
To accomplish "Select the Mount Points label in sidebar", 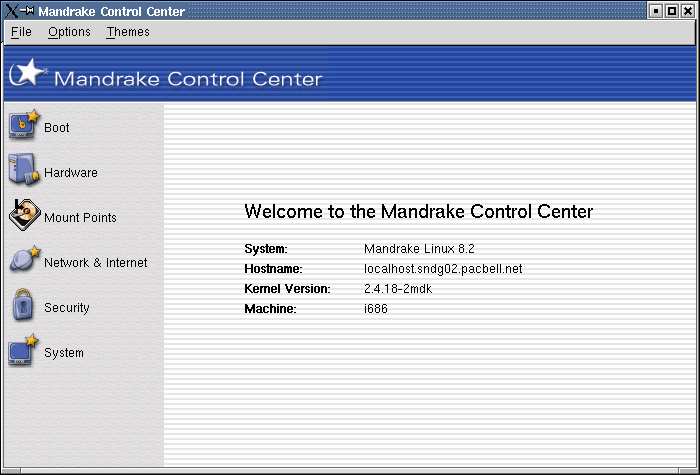I will click(x=80, y=218).
